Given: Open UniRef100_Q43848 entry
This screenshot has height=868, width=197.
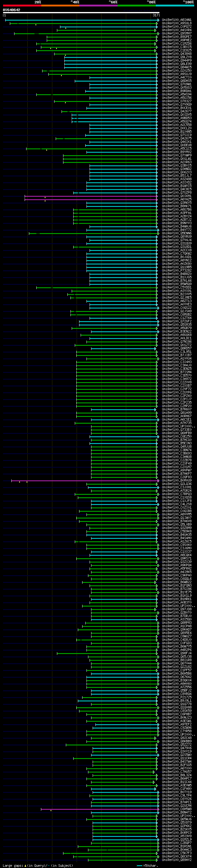Looking at the screenshot, I should [x=177, y=54].
